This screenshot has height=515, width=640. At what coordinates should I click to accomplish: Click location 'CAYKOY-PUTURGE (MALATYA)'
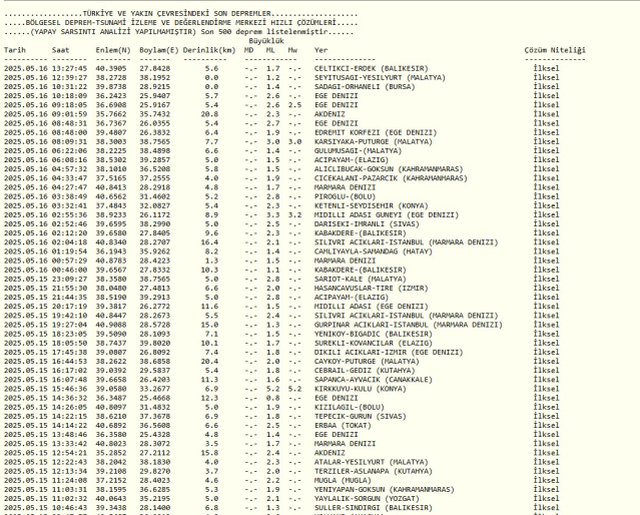click(367, 362)
